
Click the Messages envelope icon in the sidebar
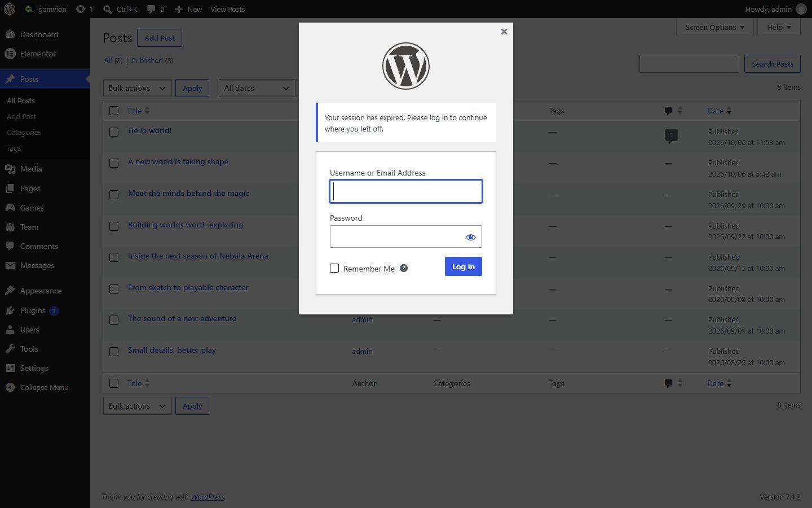(10, 265)
